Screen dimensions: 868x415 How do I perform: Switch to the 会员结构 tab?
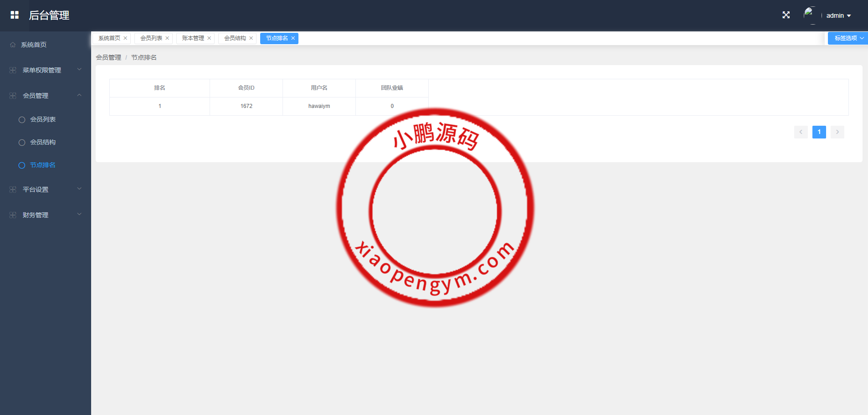235,38
